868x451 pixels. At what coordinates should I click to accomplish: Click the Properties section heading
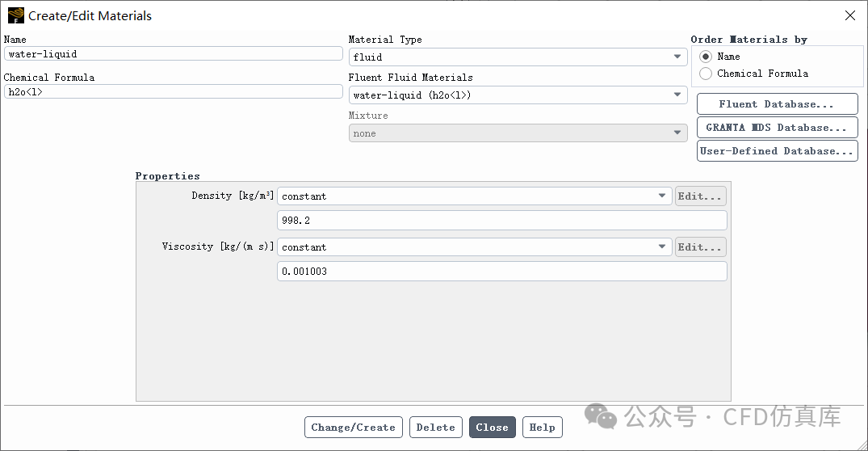pyautogui.click(x=168, y=176)
